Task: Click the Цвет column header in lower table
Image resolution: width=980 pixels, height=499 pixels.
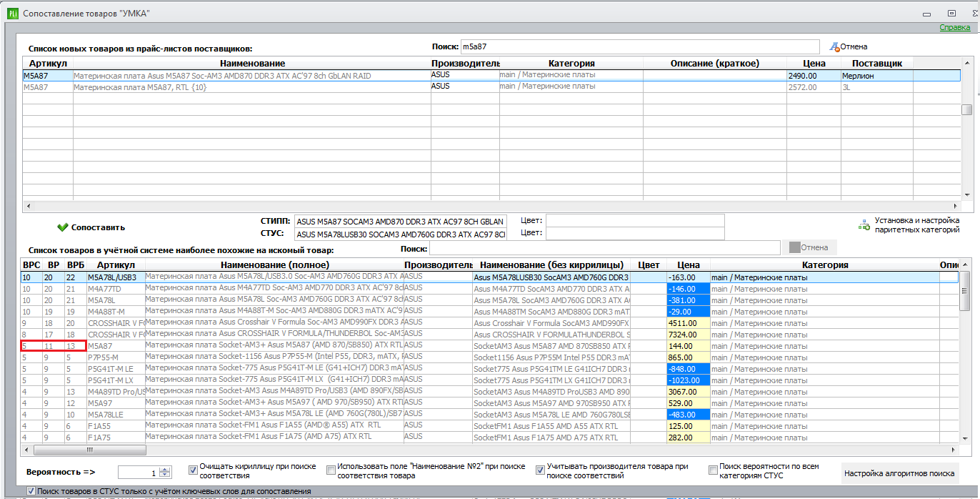Action: pyautogui.click(x=649, y=265)
